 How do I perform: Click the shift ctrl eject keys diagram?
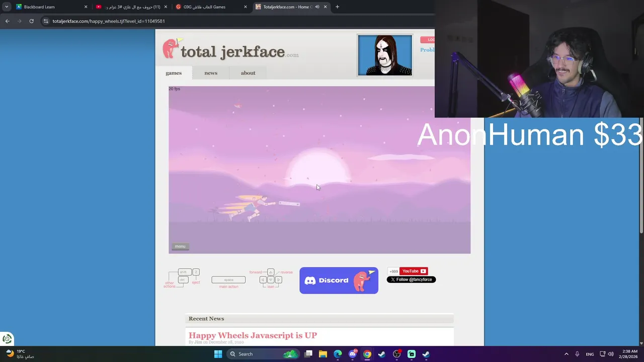pyautogui.click(x=182, y=278)
